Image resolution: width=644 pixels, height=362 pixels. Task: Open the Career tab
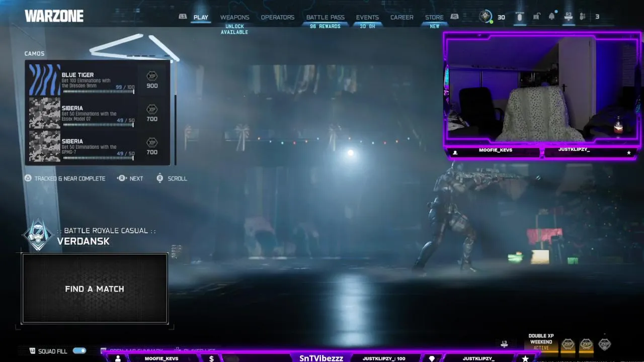pos(402,17)
